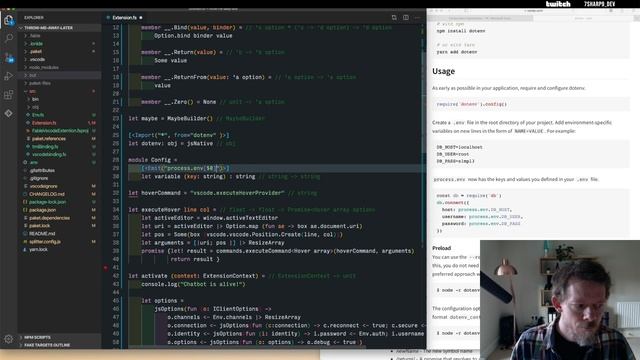640x360 pixels.
Task: Click the 'npm install dotenv' code snippet
Action: (461, 31)
